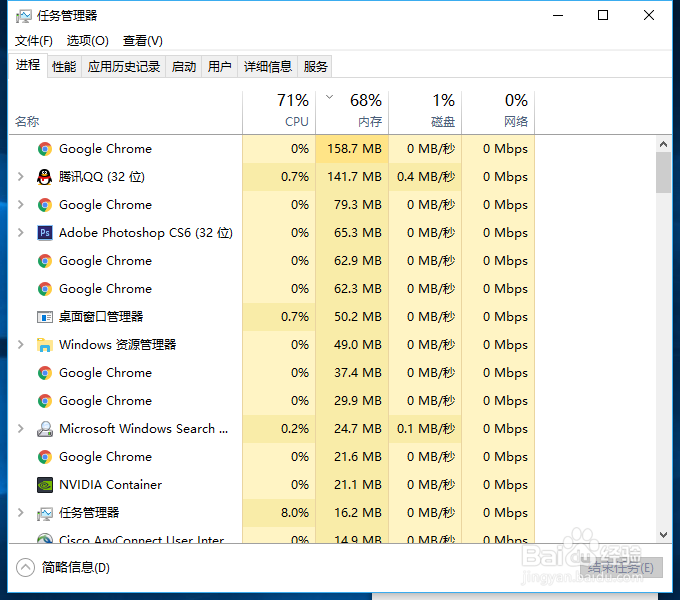The width and height of the screenshot is (680, 600).
Task: Click Chrome icon of the 29.9 MB process
Action: click(45, 401)
